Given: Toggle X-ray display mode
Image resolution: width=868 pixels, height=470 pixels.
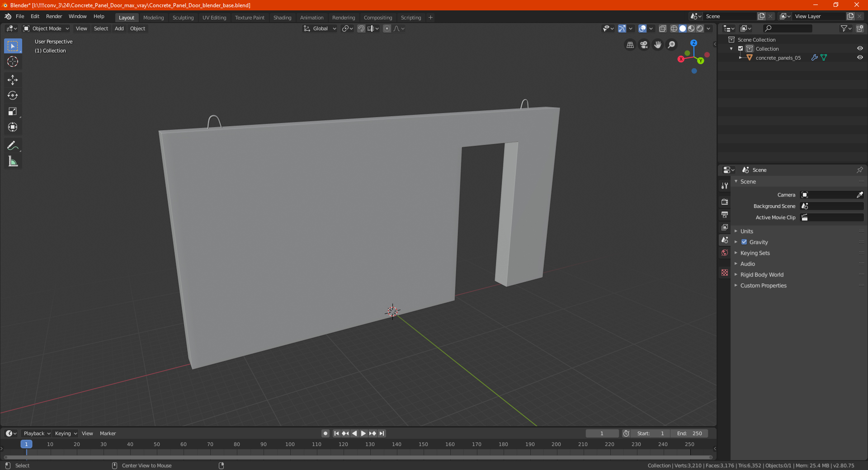Looking at the screenshot, I should point(662,28).
